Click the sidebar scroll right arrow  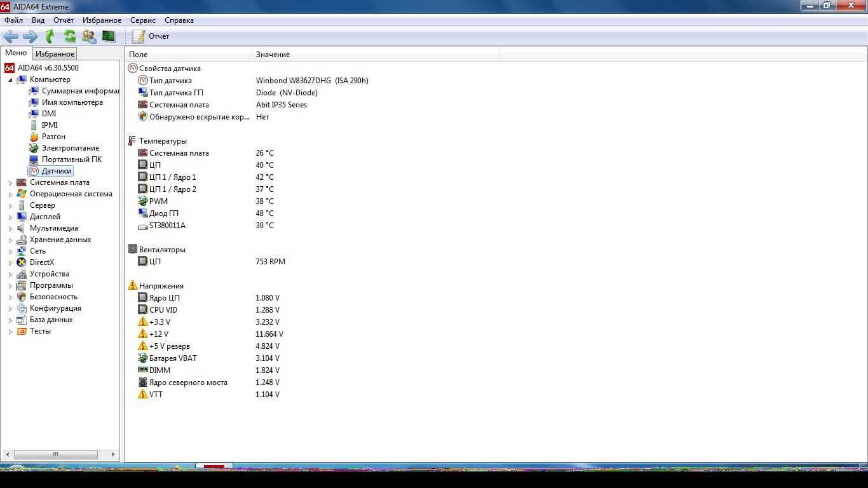click(x=113, y=454)
